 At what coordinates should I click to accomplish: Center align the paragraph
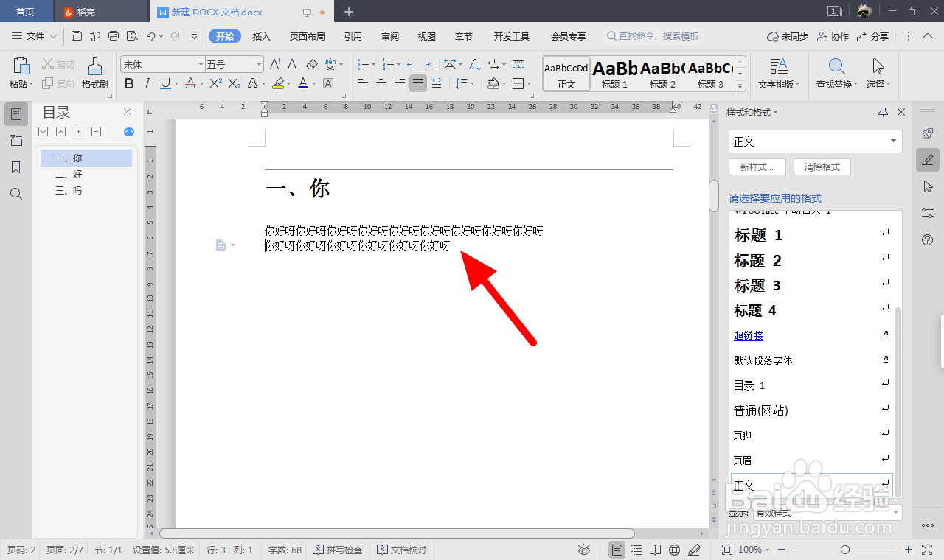pos(381,83)
